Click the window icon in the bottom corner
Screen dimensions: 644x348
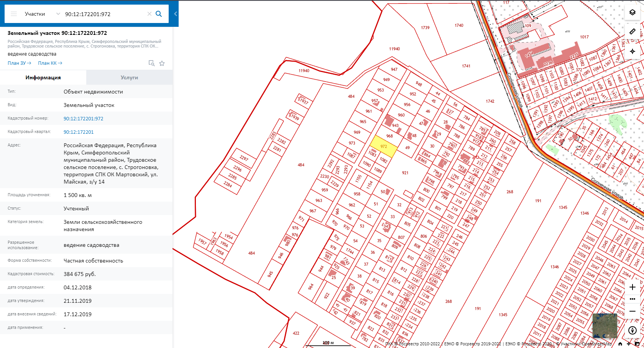(637, 344)
